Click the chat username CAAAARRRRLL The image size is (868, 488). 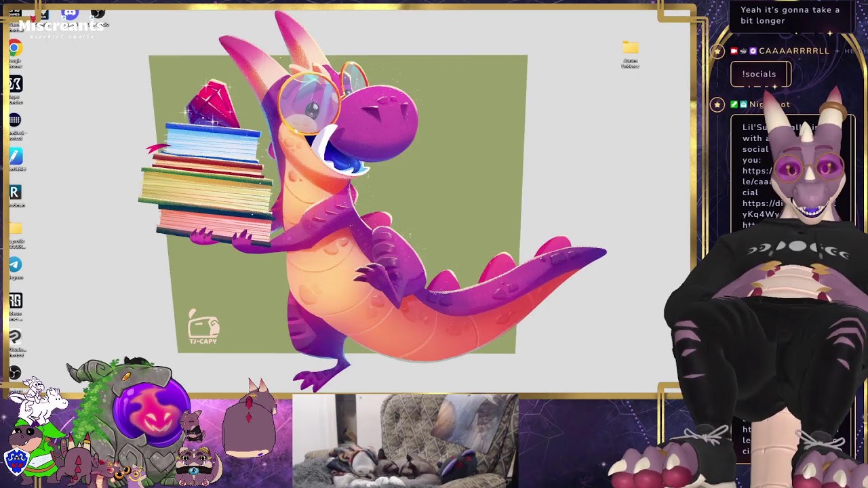coord(794,51)
